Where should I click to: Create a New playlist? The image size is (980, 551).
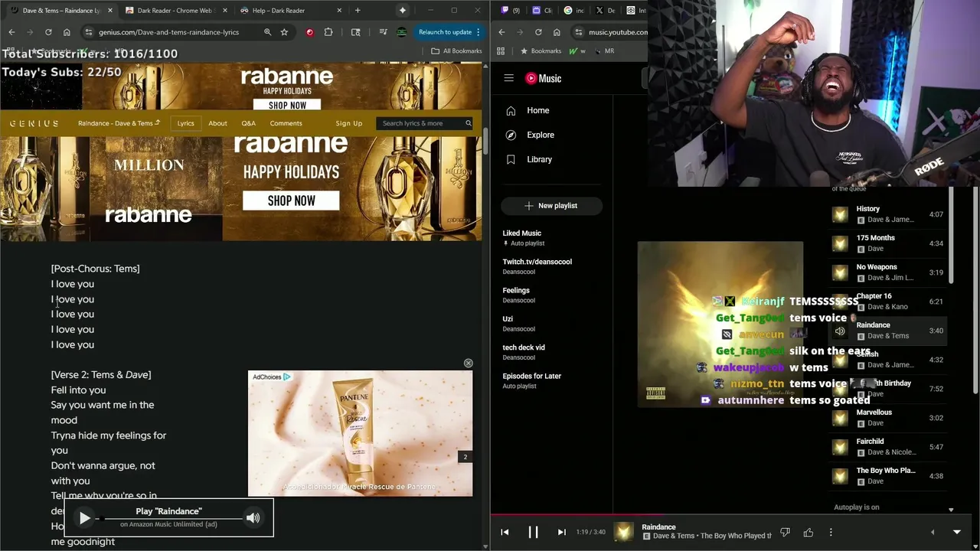point(551,206)
